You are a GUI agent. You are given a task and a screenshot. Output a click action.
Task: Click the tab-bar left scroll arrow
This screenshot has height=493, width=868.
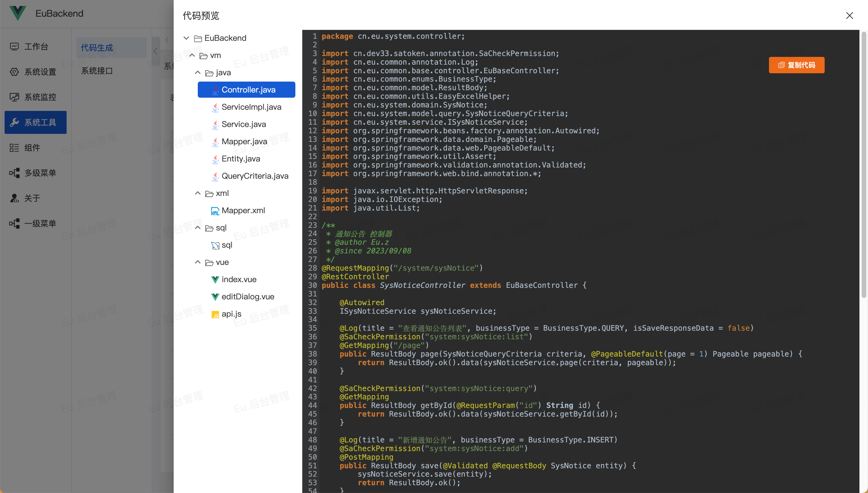(x=167, y=40)
